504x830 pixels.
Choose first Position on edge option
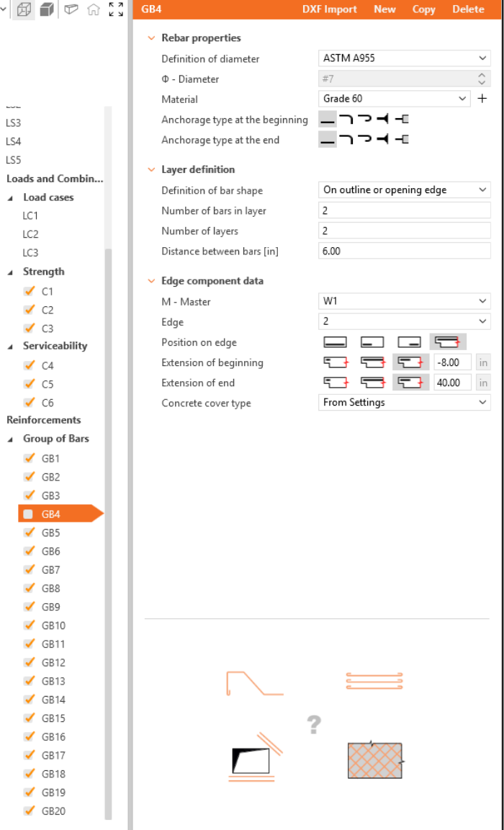click(x=336, y=342)
